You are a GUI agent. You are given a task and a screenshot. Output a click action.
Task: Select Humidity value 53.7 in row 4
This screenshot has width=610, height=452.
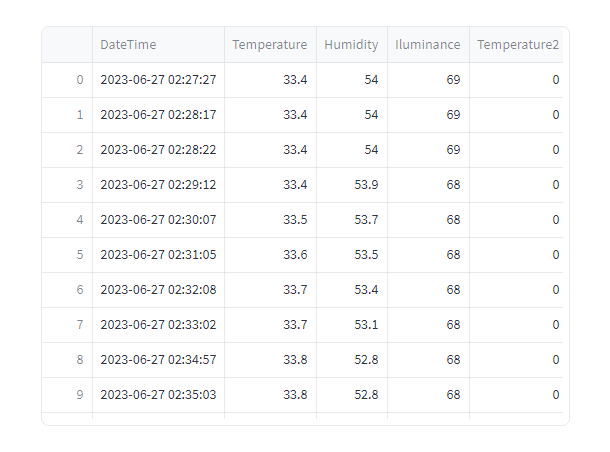tap(352, 220)
